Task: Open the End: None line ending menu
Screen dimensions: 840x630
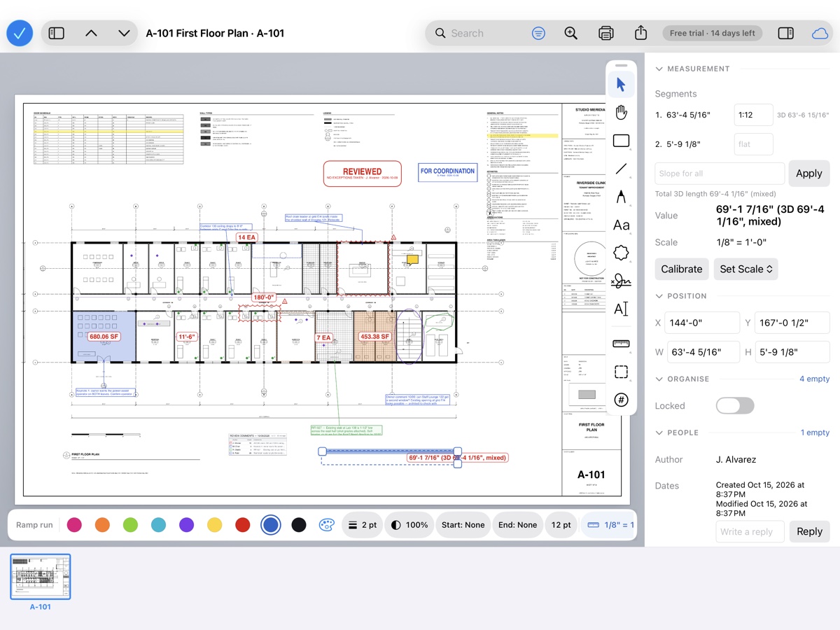Action: pos(518,525)
